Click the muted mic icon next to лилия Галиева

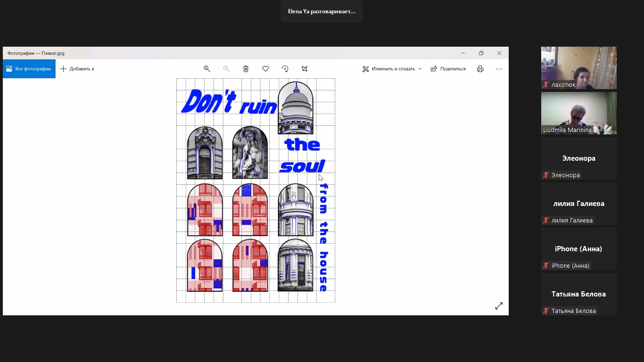(x=546, y=220)
